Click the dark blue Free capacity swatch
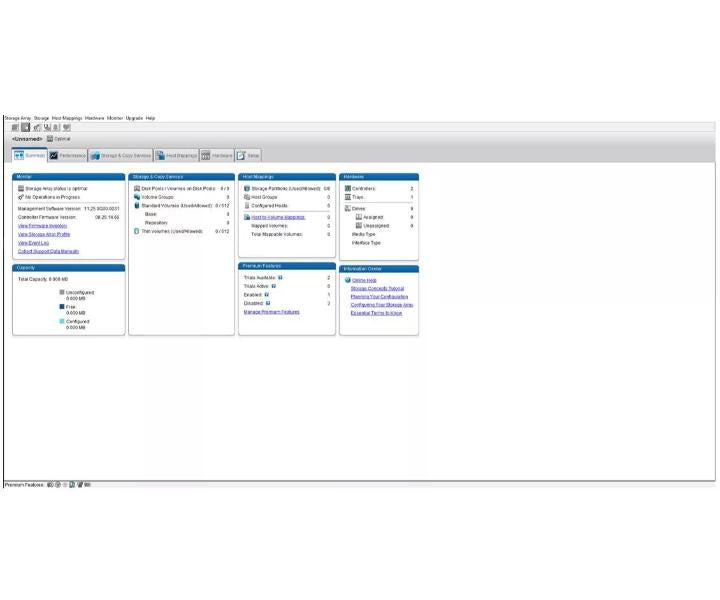This screenshot has width=720, height=600. tap(62, 307)
